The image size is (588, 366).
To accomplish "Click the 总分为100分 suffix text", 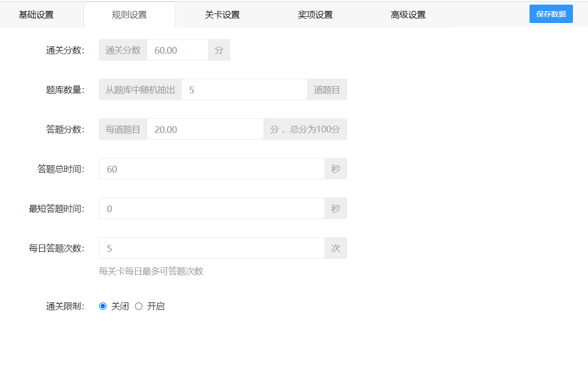I will coord(315,129).
